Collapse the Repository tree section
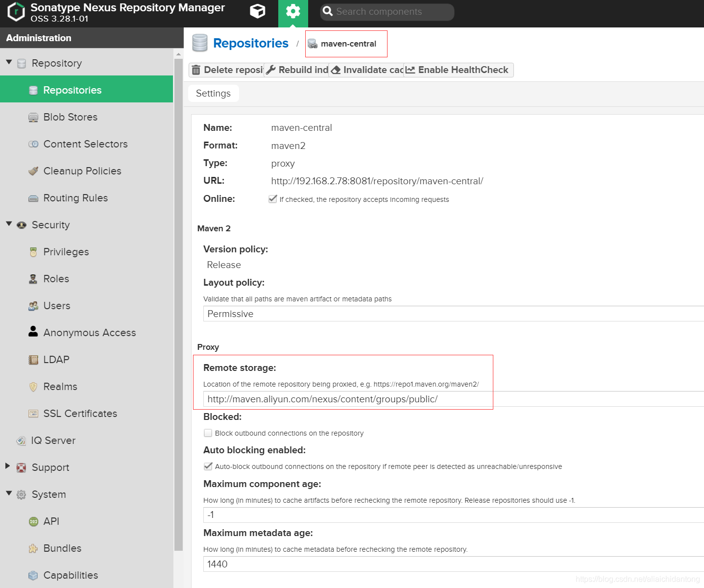Viewport: 704px width, 588px height. pyautogui.click(x=9, y=62)
